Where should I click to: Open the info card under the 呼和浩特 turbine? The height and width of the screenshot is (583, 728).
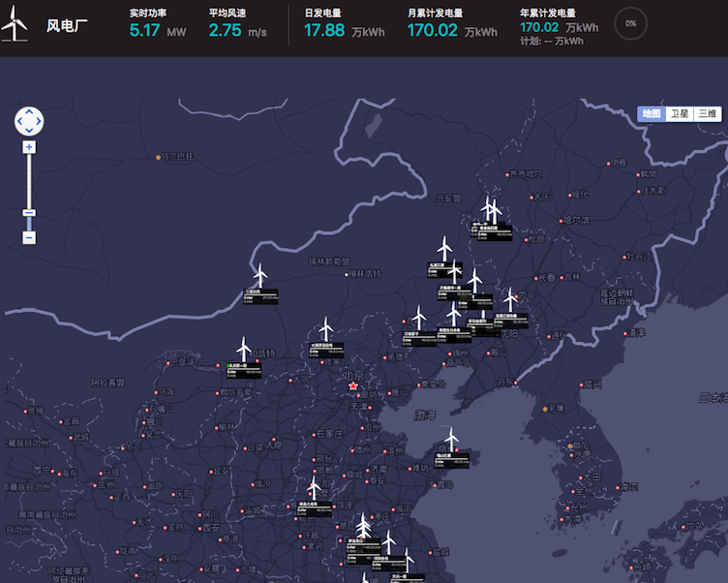pyautogui.click(x=244, y=370)
